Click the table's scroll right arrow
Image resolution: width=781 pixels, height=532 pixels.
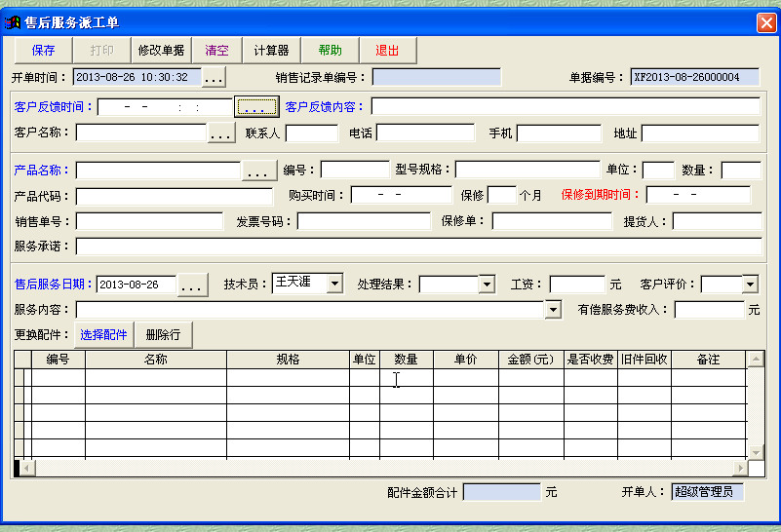point(740,469)
